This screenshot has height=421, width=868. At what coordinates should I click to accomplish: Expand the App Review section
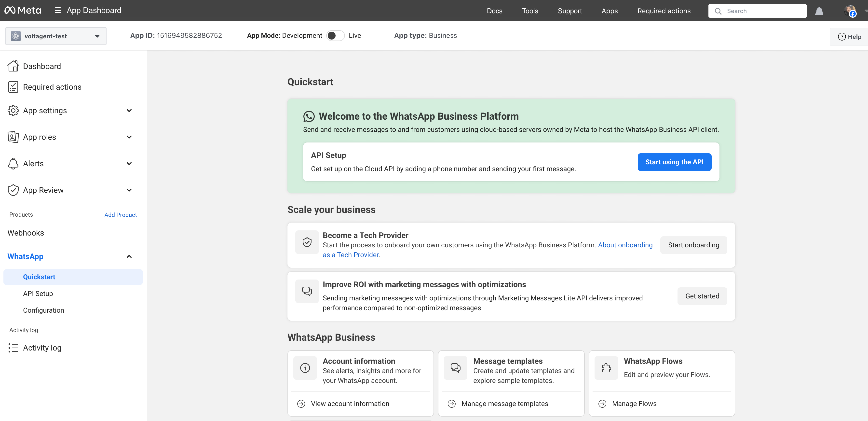(129, 190)
